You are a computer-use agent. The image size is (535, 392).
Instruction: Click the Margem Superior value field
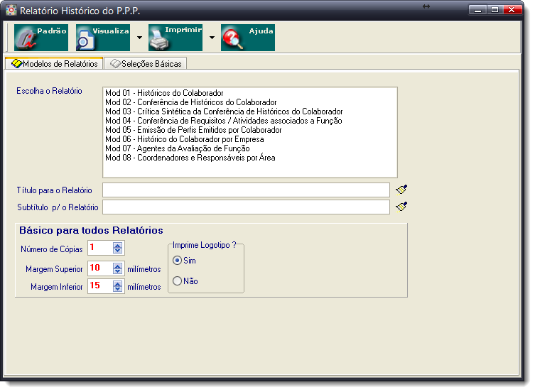pyautogui.click(x=100, y=268)
